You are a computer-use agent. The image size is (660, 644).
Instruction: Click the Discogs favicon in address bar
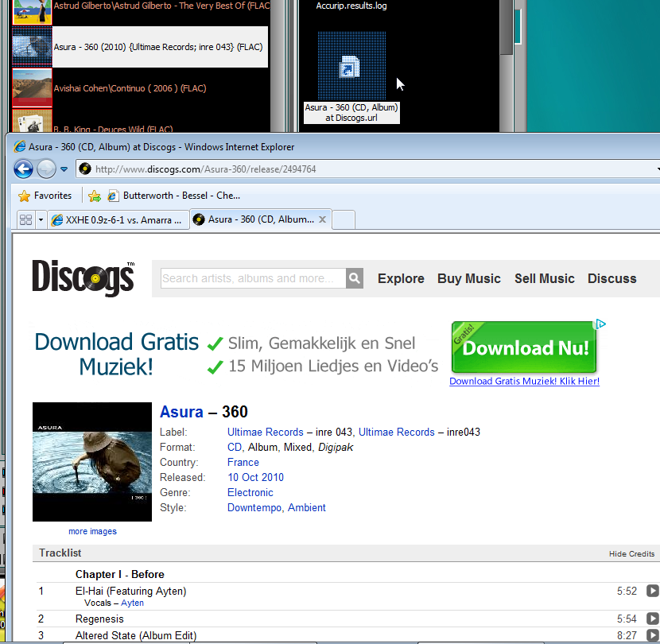85,169
